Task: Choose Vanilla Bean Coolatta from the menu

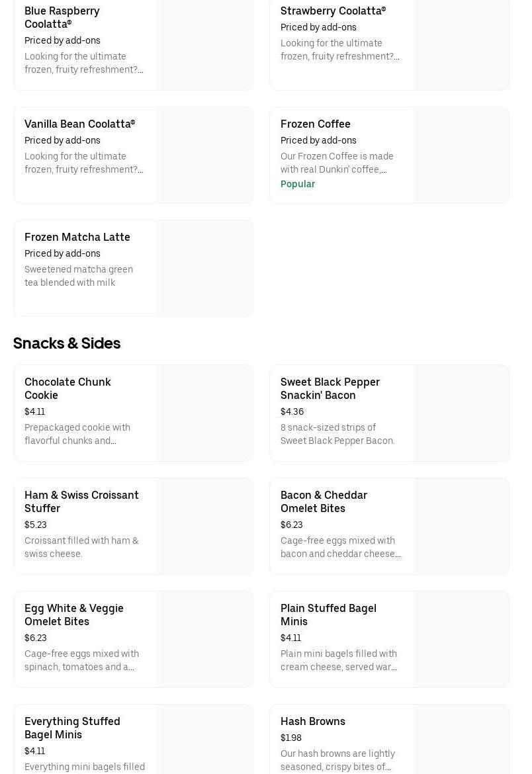Action: (79, 124)
